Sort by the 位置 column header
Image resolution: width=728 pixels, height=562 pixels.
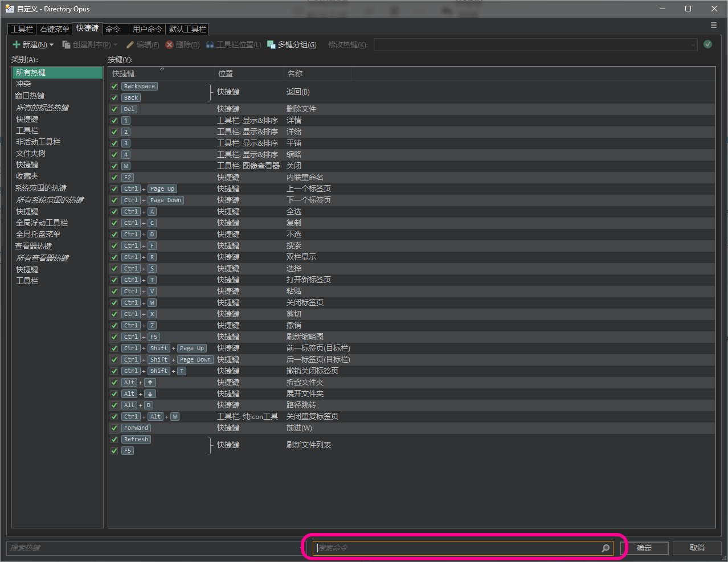click(248, 73)
